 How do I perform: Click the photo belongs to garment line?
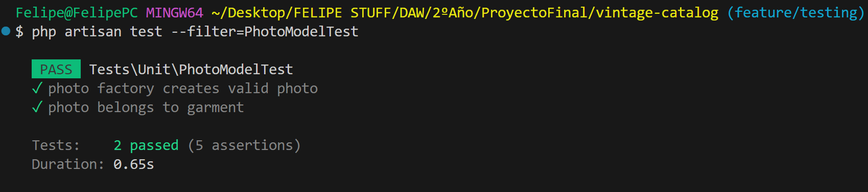(146, 108)
